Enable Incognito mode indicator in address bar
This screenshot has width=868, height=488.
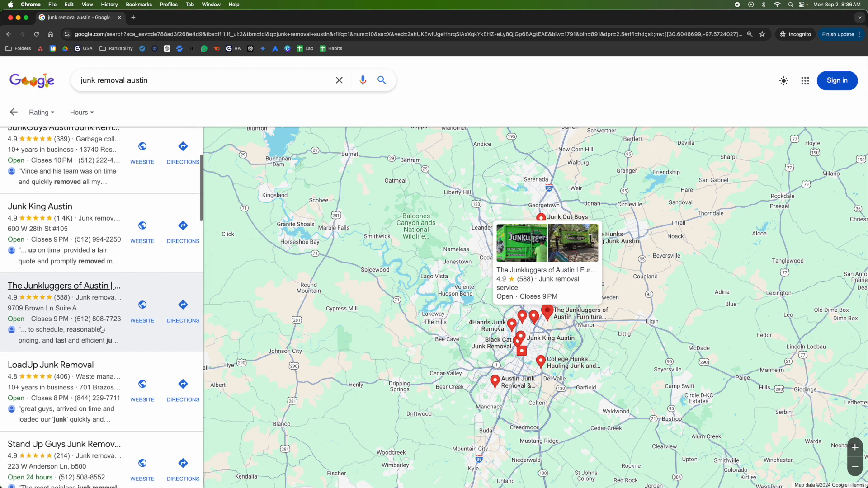795,34
